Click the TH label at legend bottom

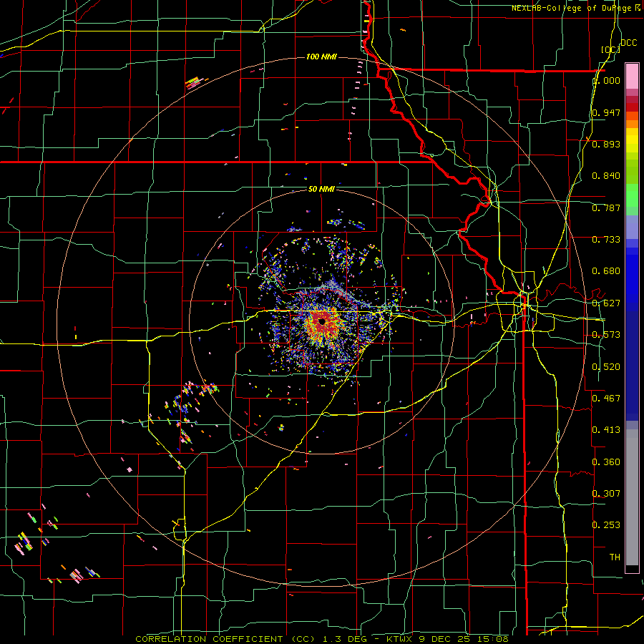[615, 557]
